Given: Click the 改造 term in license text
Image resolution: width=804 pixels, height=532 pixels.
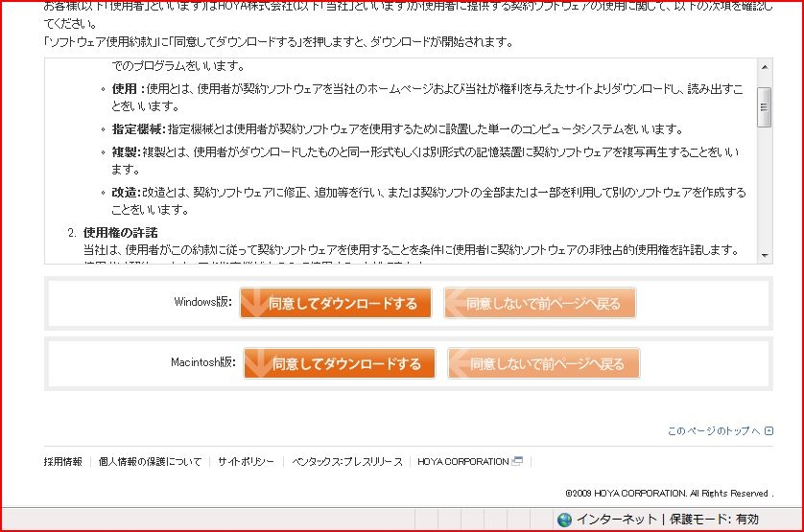Looking at the screenshot, I should tap(125, 193).
